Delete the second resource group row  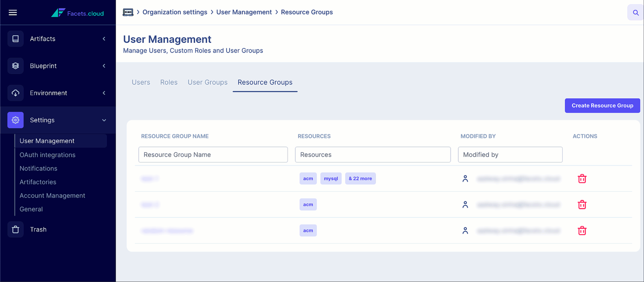coord(582,205)
